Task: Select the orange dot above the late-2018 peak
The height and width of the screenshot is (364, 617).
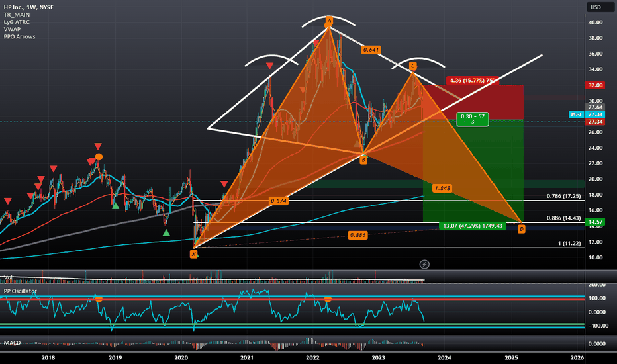Action: pyautogui.click(x=99, y=157)
